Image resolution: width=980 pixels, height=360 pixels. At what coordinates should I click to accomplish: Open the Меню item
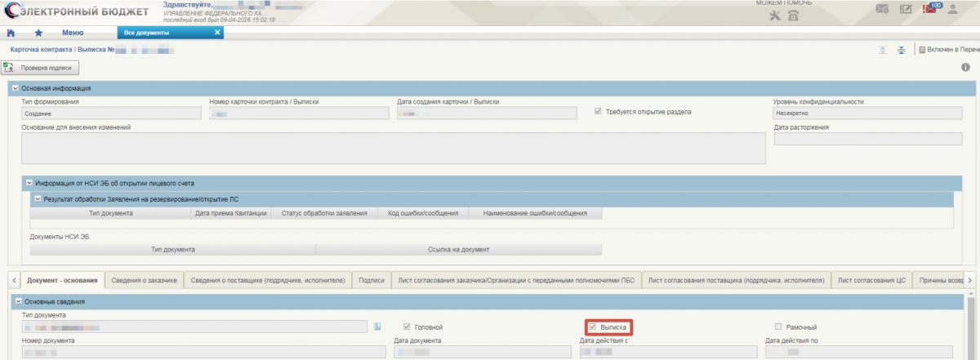click(x=73, y=33)
